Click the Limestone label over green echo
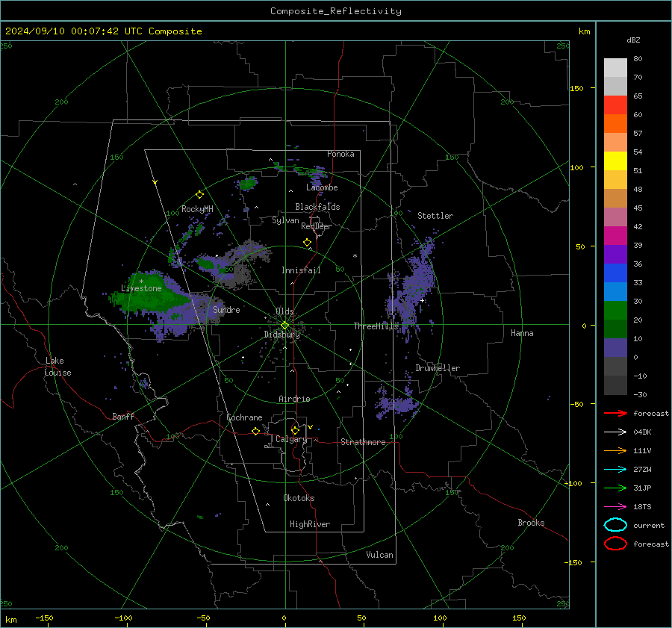The image size is (672, 628). 141,288
